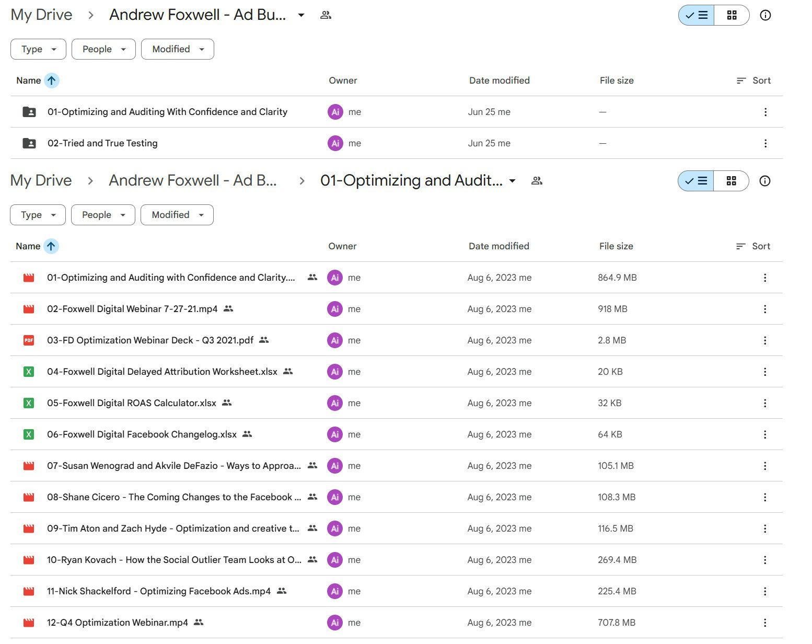Screen dimensions: 812x644
Task: Click the shared folder icon of 02-Tried and True Testing
Action: [x=29, y=143]
